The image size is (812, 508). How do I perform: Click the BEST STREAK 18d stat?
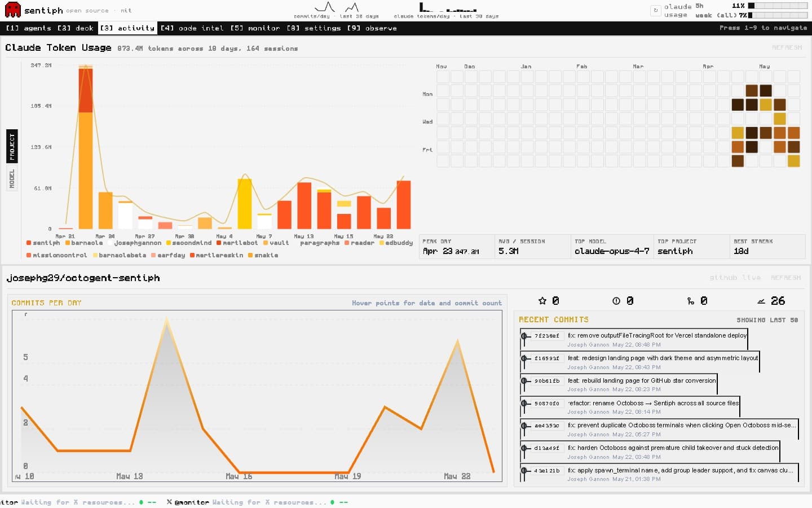[x=767, y=247]
